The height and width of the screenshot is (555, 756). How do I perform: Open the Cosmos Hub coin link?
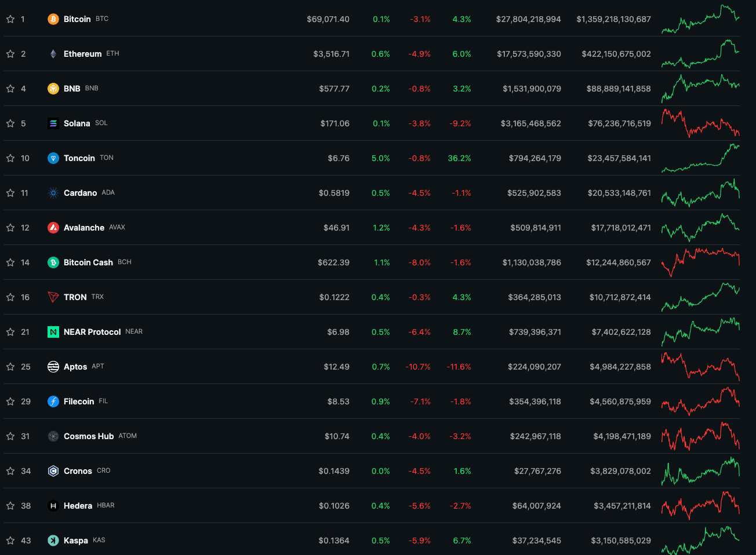click(x=89, y=436)
